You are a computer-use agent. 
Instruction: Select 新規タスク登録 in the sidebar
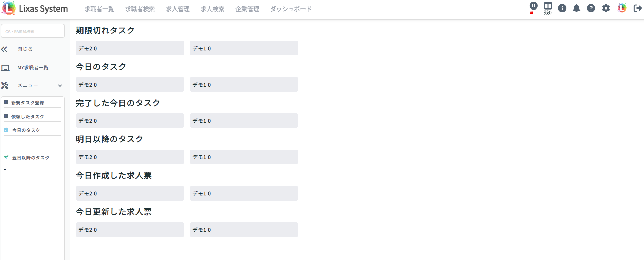[27, 103]
